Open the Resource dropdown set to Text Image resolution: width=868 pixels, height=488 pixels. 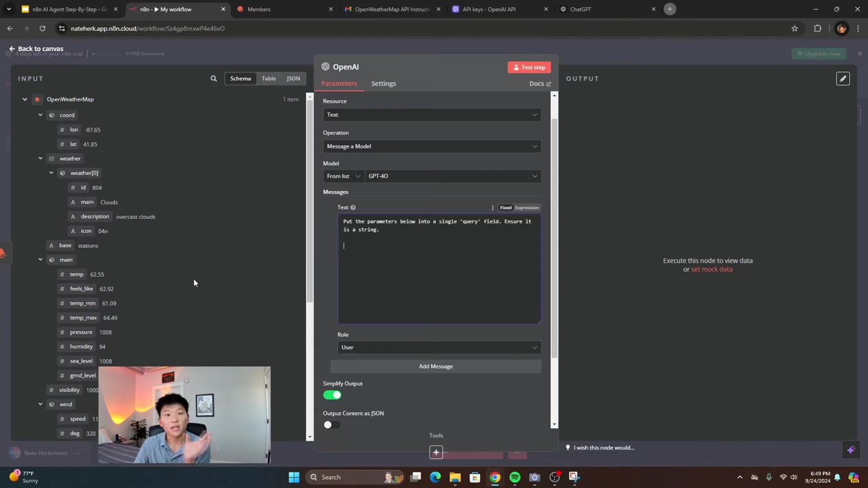[x=432, y=115]
